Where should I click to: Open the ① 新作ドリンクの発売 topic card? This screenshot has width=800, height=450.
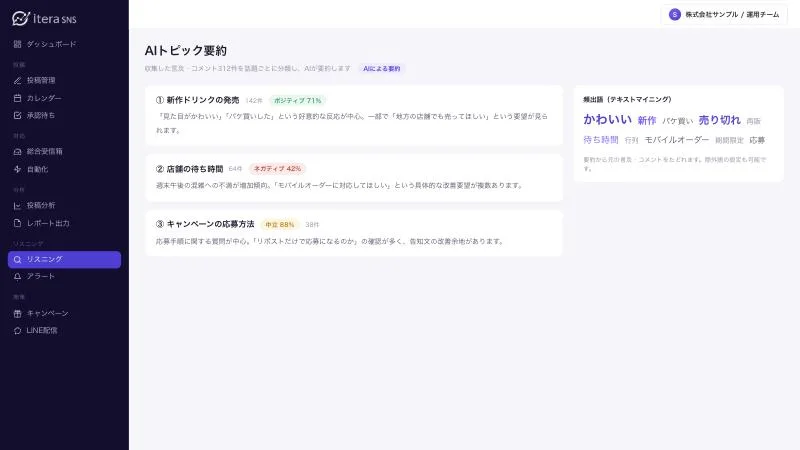pyautogui.click(x=354, y=115)
